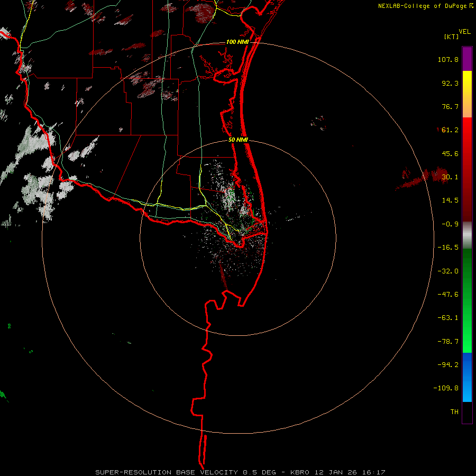Click the -47.6 legend value
Image resolution: width=476 pixels, height=476 pixels.
[448, 295]
